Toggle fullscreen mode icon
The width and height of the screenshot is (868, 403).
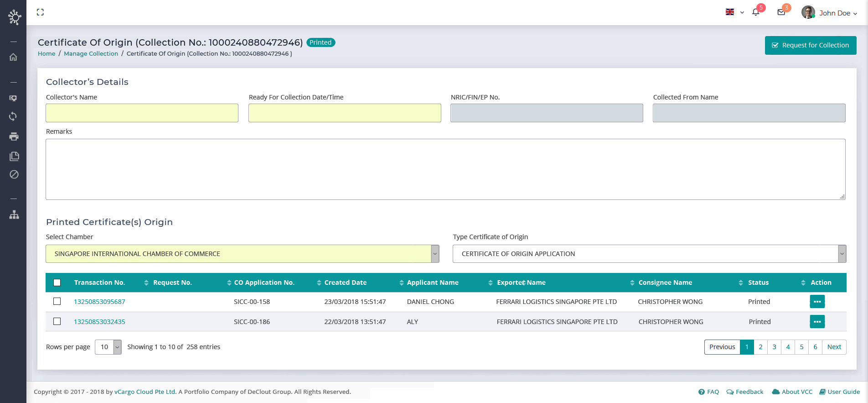[x=40, y=12]
